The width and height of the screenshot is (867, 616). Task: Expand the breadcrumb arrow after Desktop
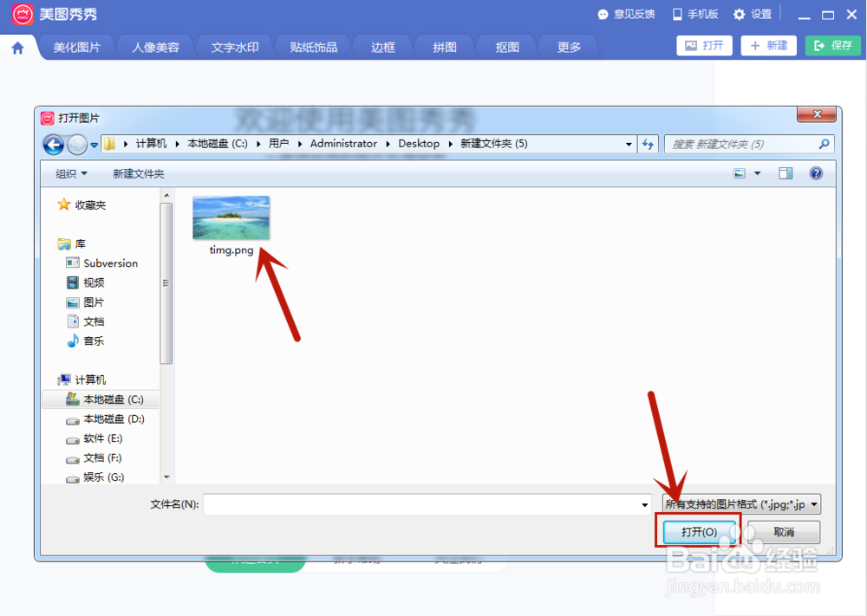(448, 144)
